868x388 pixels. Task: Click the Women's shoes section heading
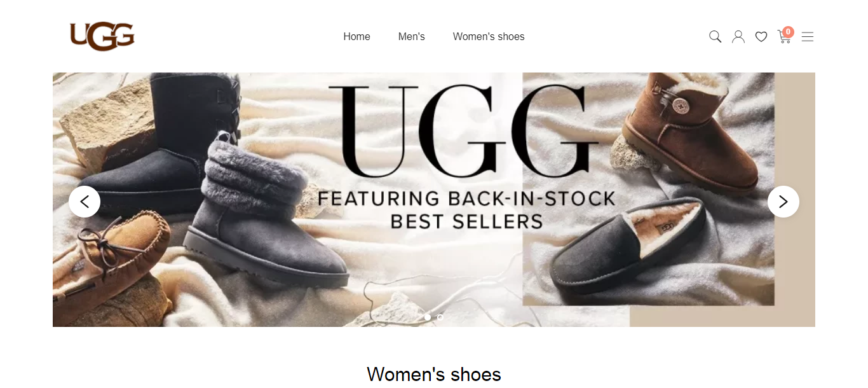click(434, 374)
